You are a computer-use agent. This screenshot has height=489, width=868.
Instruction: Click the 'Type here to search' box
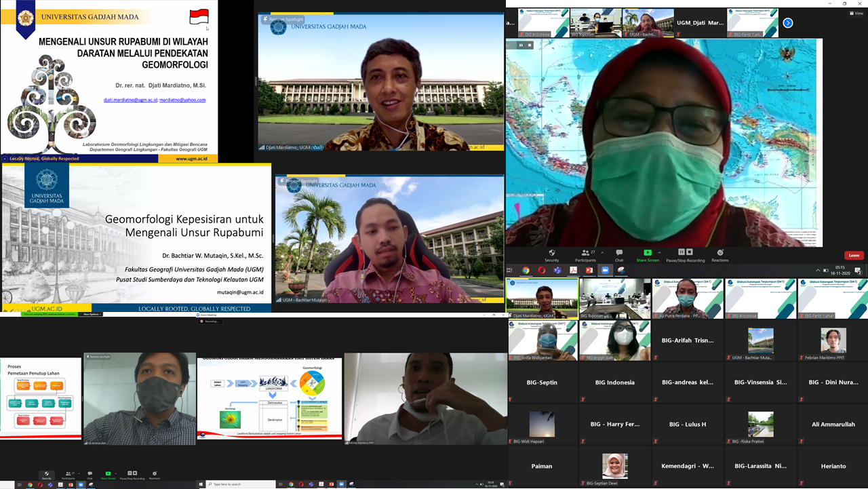click(241, 484)
